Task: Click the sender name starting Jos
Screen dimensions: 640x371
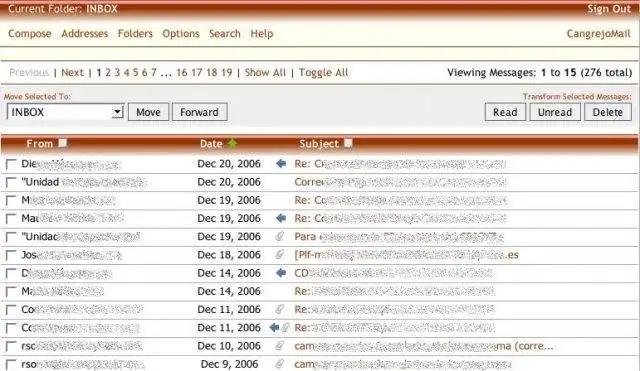Action: click(71, 255)
